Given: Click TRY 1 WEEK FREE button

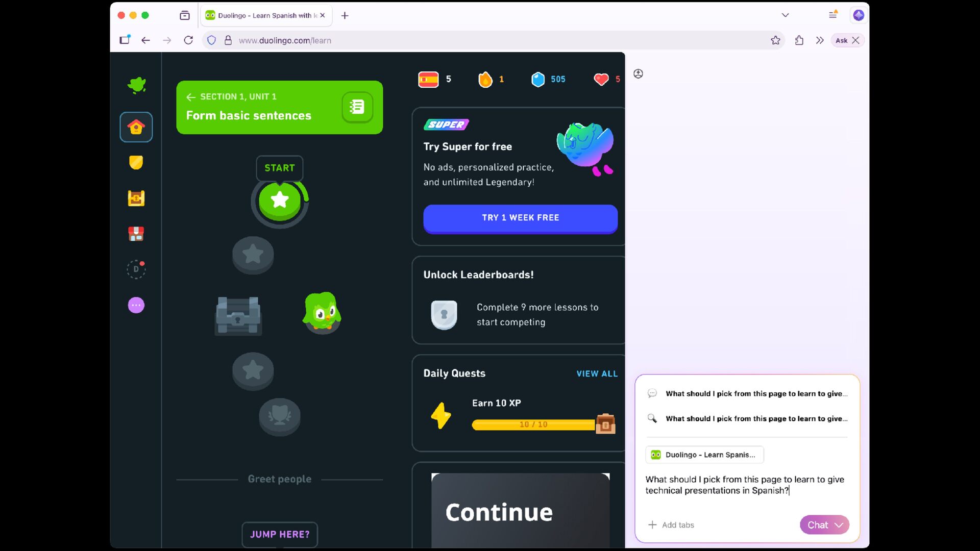Looking at the screenshot, I should [520, 218].
